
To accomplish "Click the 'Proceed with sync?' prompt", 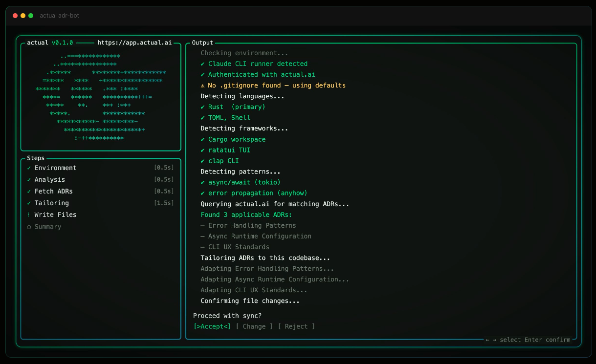I will pyautogui.click(x=227, y=316).
